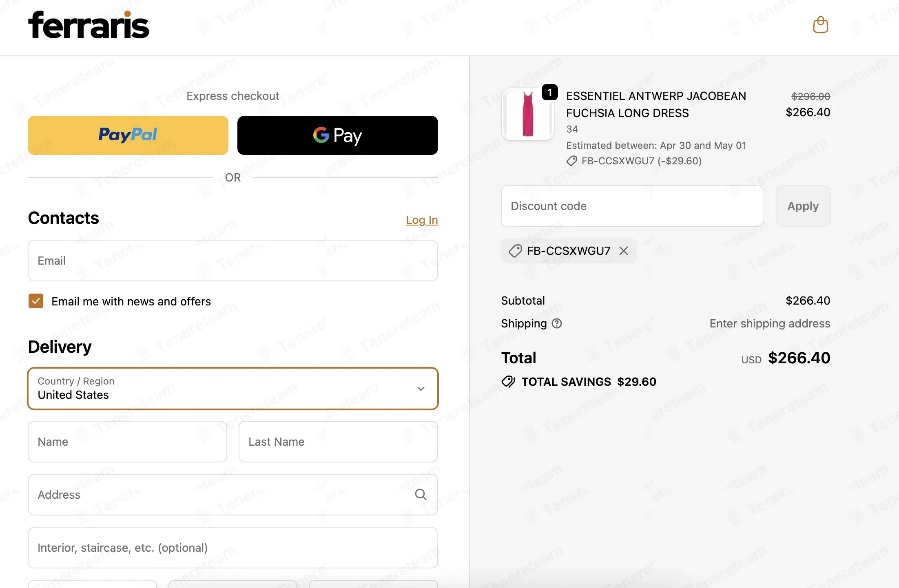Open the Log In link
The height and width of the screenshot is (588, 899).
pos(422,220)
